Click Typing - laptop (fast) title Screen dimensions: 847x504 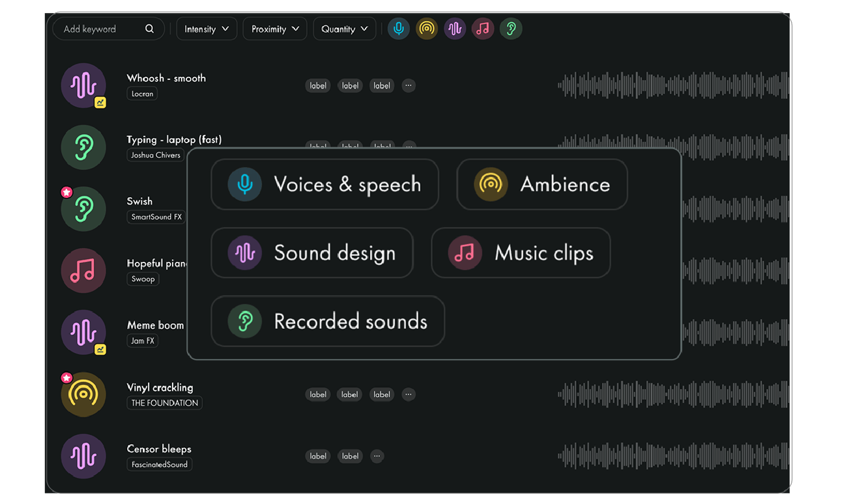click(174, 139)
